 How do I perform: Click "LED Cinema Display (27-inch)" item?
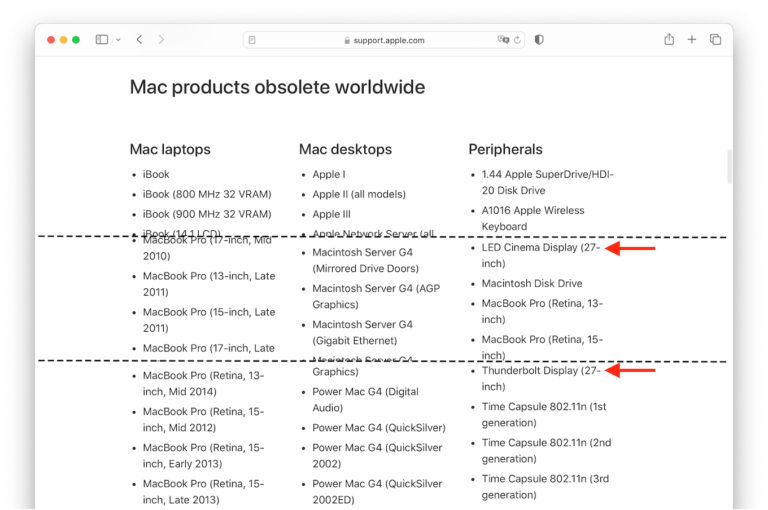click(541, 255)
